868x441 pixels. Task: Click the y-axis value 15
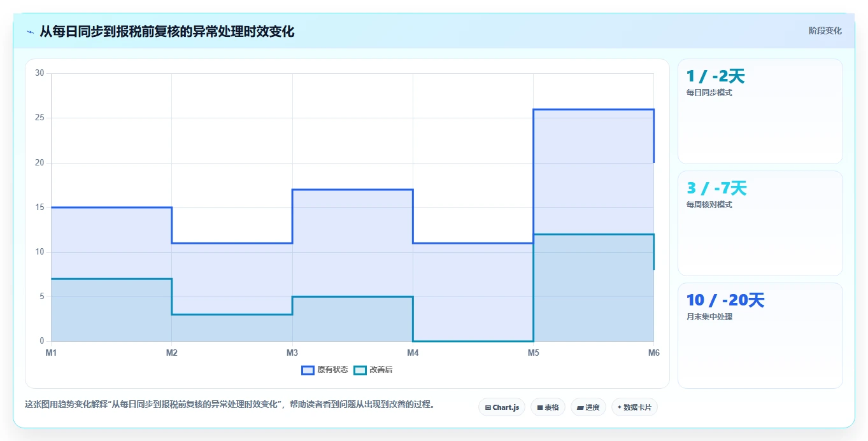(x=39, y=207)
